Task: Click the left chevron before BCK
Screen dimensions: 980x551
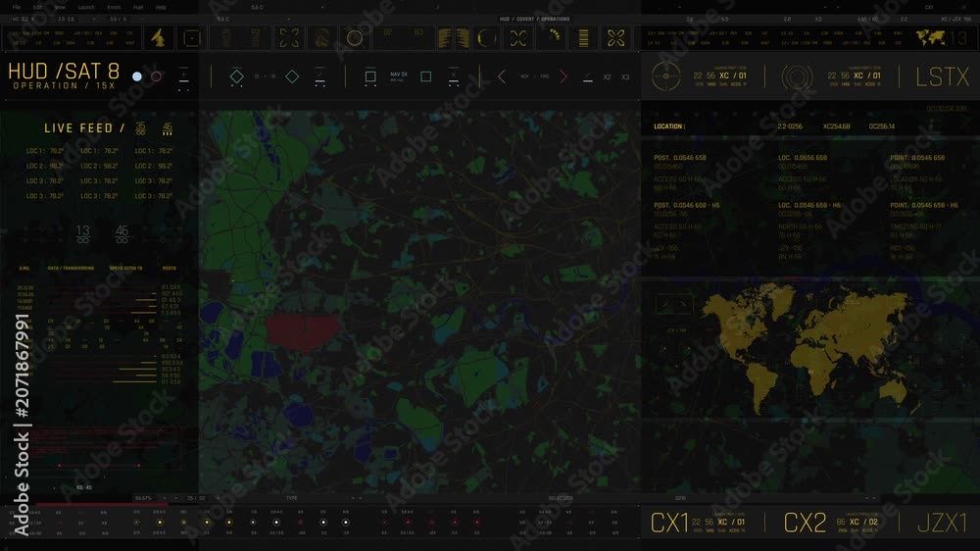Action: [x=501, y=76]
